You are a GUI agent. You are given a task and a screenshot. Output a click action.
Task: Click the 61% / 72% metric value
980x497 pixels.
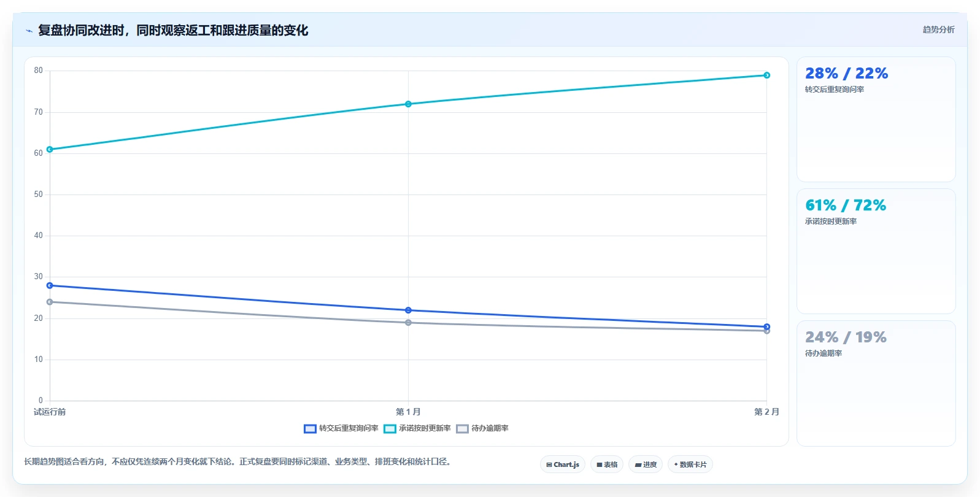click(x=846, y=206)
